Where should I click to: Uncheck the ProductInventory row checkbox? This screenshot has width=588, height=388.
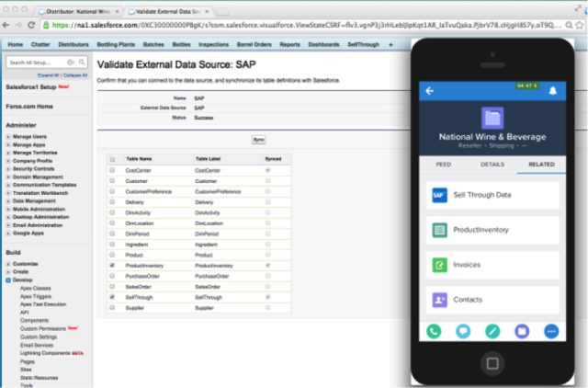[x=112, y=265]
